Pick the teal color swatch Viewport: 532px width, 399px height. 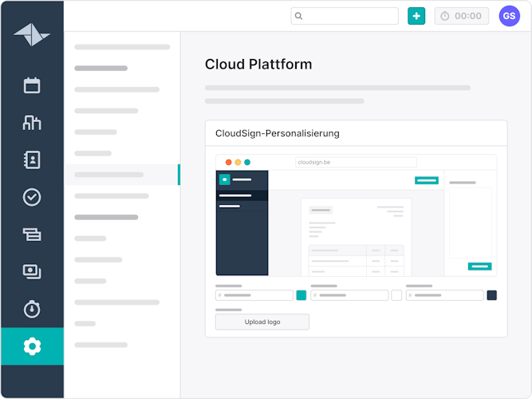[x=301, y=295]
